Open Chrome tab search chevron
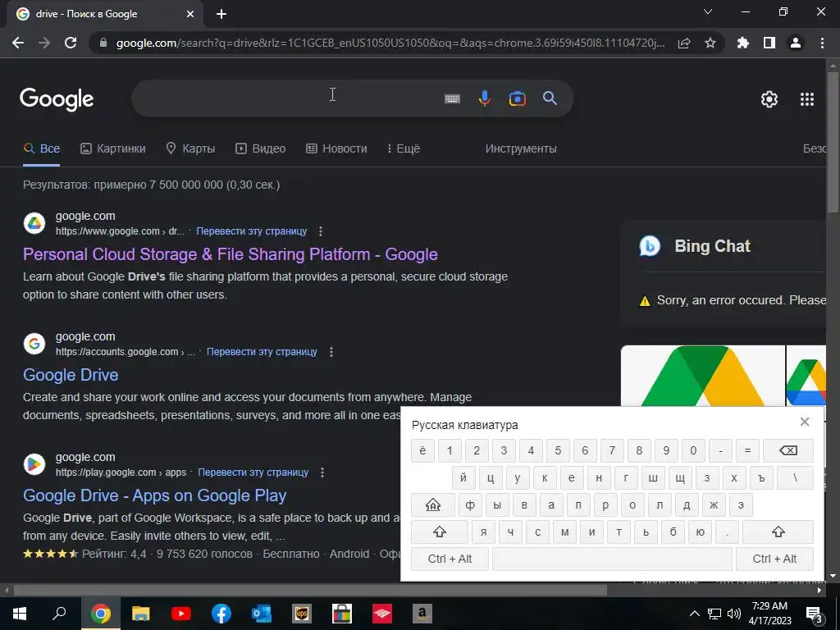Viewport: 840px width, 630px height. [x=708, y=11]
